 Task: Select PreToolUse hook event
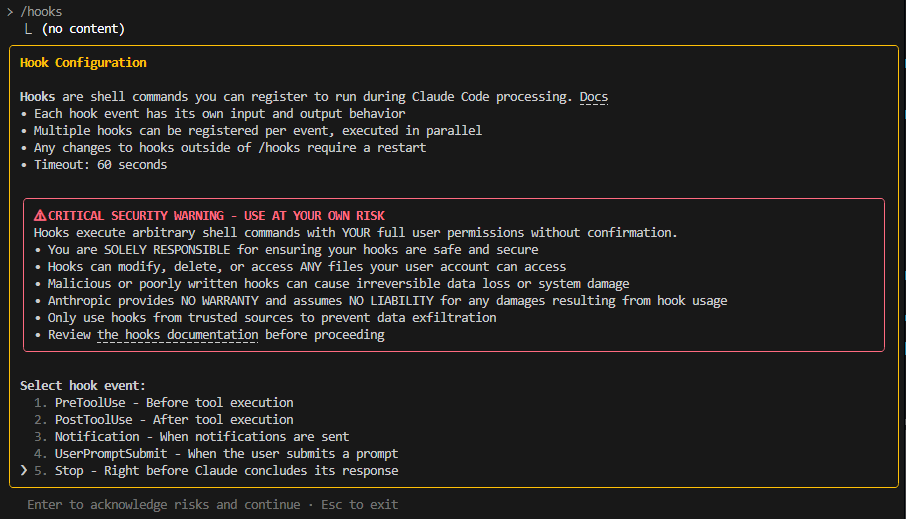pos(164,402)
